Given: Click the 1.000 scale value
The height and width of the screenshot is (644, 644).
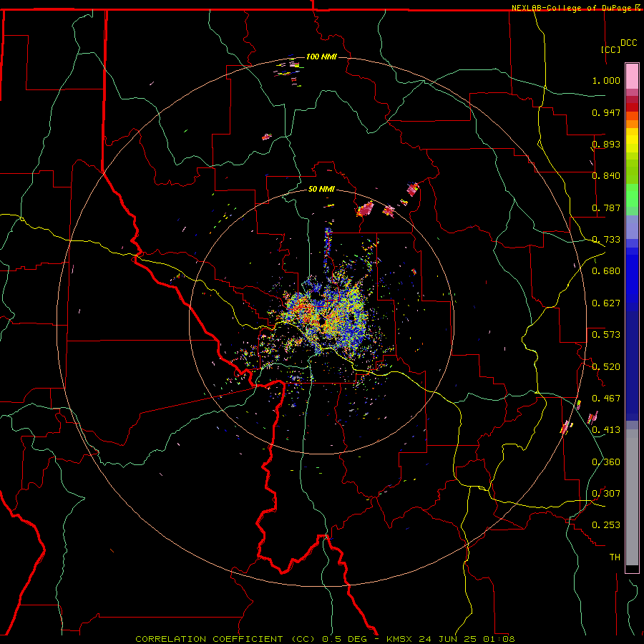Looking at the screenshot, I should (x=606, y=80).
